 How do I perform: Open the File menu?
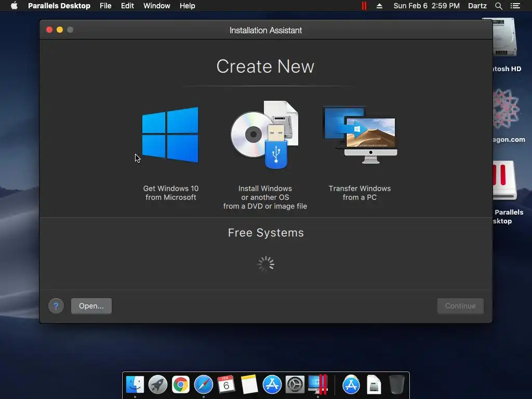(105, 6)
